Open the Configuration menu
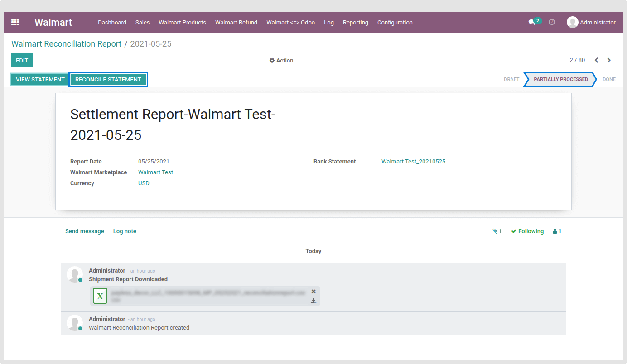Viewport: 627px width, 364px height. tap(395, 22)
